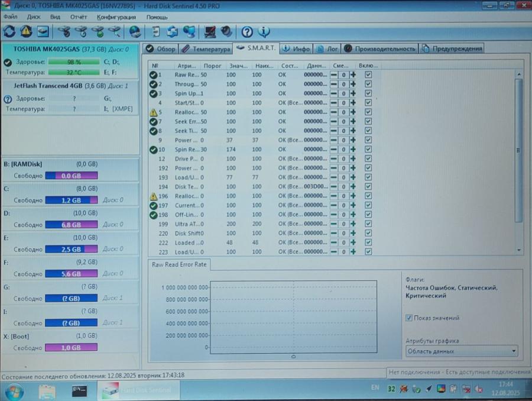Open the Windows Start button
The height and width of the screenshot is (401, 532).
[14, 392]
